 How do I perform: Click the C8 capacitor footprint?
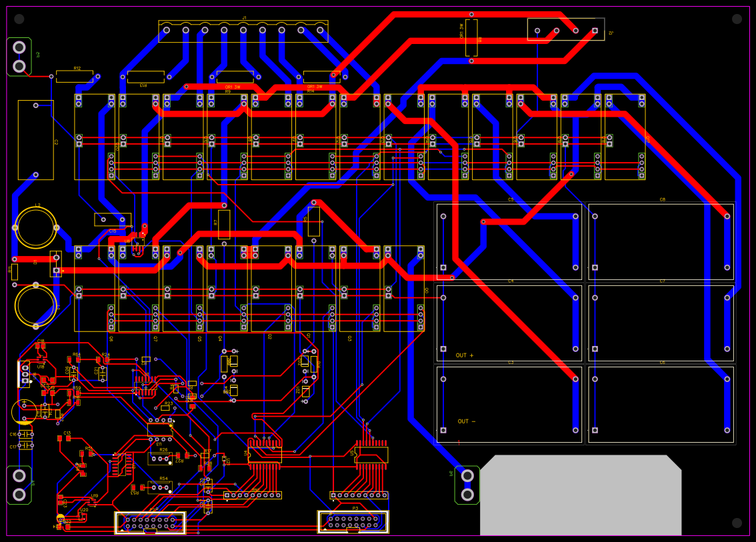661,241
